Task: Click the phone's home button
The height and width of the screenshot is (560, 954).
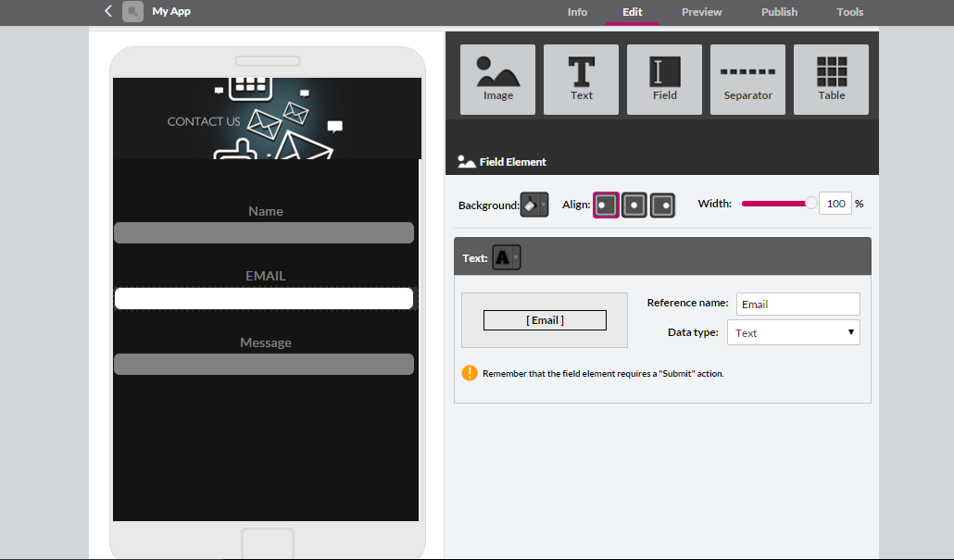Action: (268, 543)
